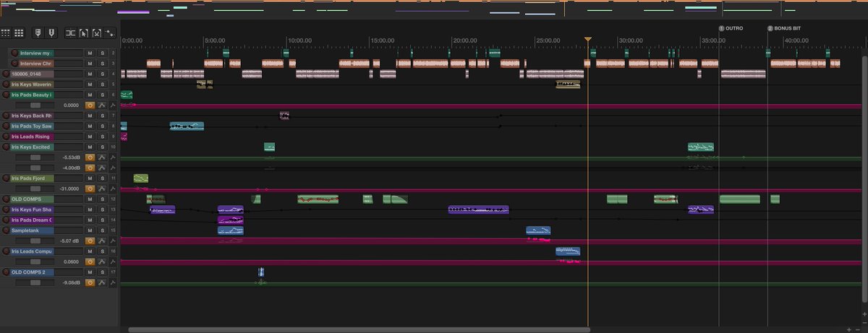Arm record on Iris Pads Toy Saw track
Viewport: 868px width, 333px height.
[x=7, y=126]
